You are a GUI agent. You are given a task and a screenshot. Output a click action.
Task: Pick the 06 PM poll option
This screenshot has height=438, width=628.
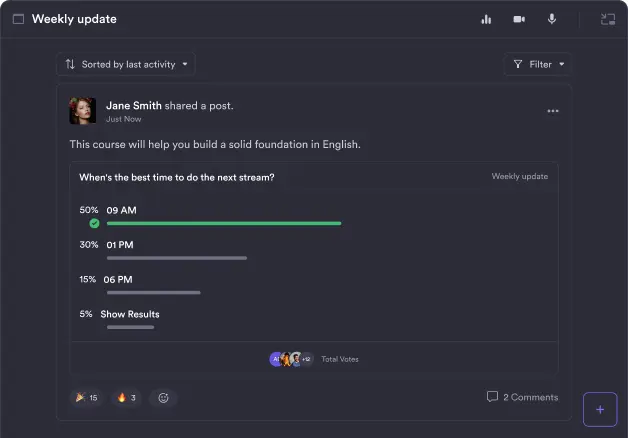(118, 279)
